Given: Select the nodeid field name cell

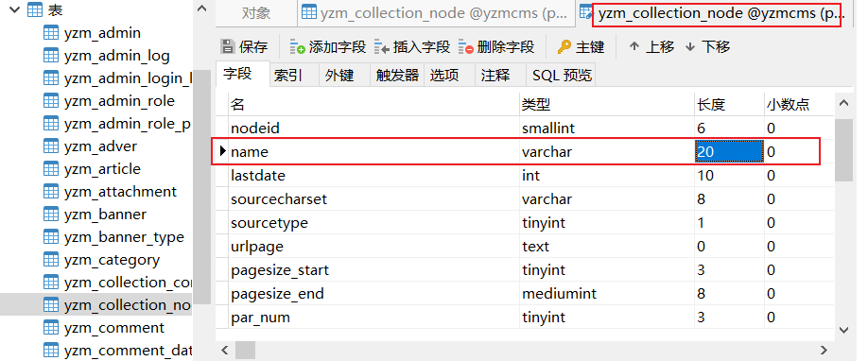Looking at the screenshot, I should [x=374, y=129].
